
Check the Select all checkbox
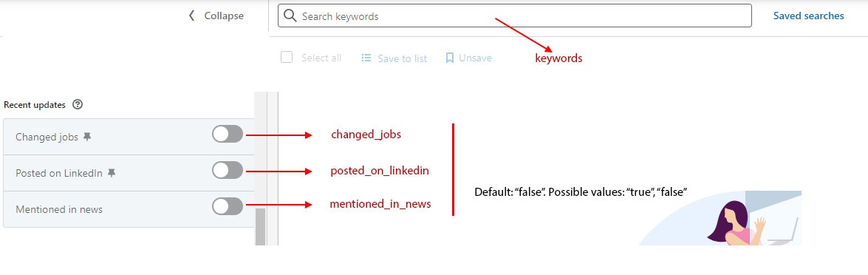coord(287,57)
